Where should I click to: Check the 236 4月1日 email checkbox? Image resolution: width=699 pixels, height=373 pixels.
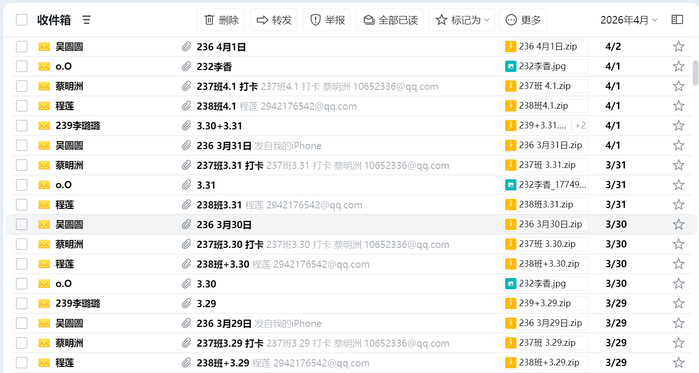(21, 46)
